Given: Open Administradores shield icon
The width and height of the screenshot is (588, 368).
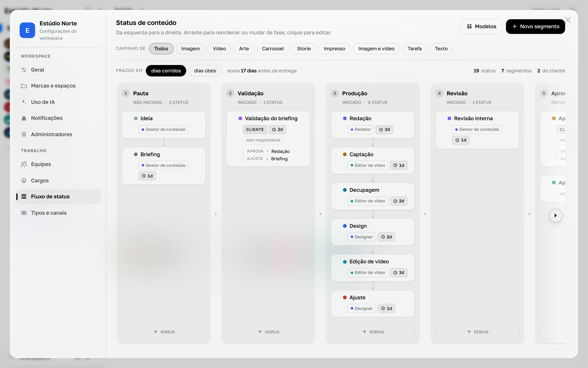Looking at the screenshot, I should click(x=24, y=134).
